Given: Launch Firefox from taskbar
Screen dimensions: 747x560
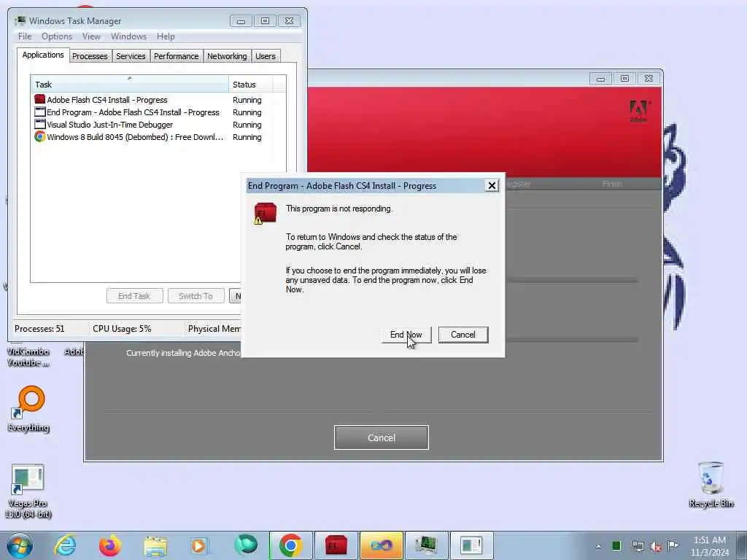Looking at the screenshot, I should pos(109,545).
